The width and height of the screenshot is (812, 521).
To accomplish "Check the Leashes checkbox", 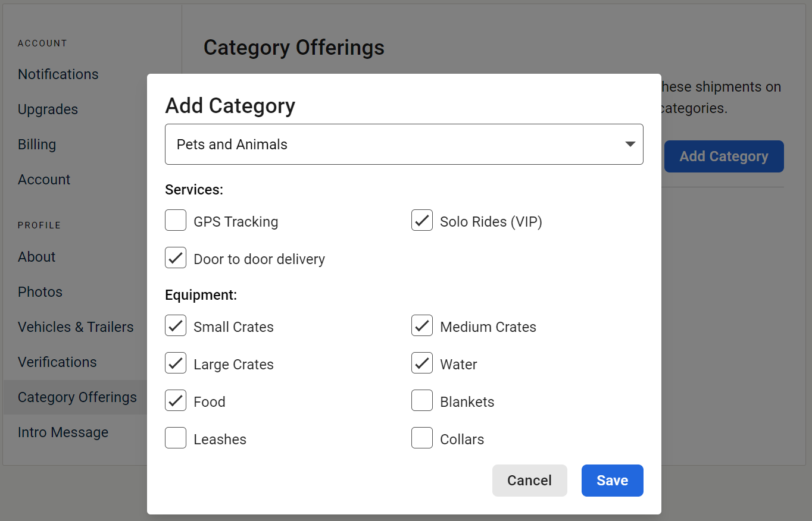I will [176, 438].
